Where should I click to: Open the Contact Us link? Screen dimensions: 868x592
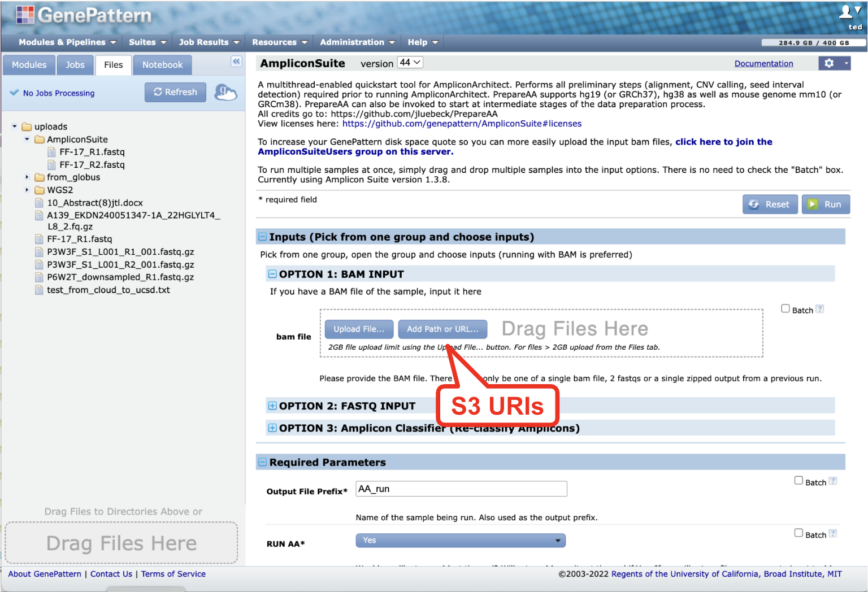[111, 574]
